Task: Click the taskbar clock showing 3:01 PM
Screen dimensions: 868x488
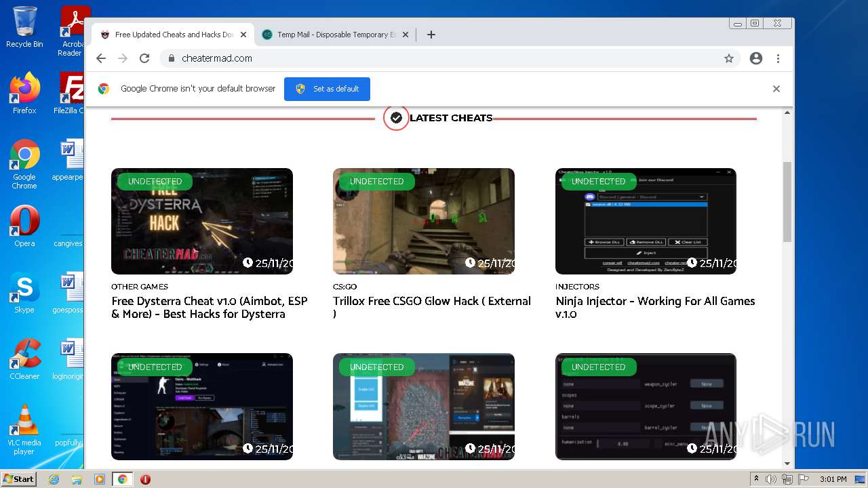Action: 833,479
